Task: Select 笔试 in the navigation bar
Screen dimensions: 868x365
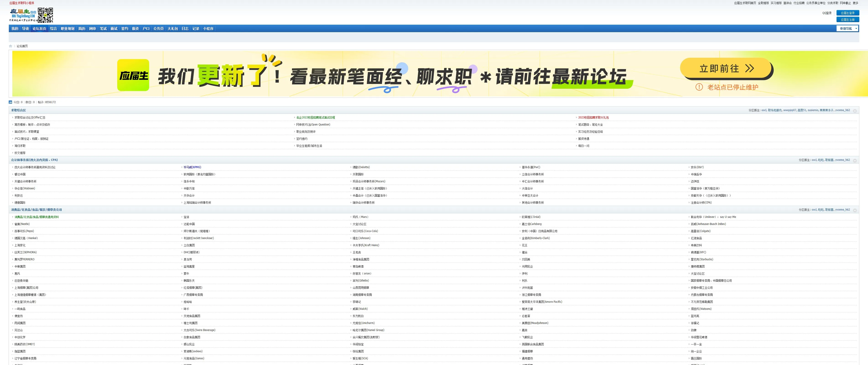Action: (x=104, y=29)
